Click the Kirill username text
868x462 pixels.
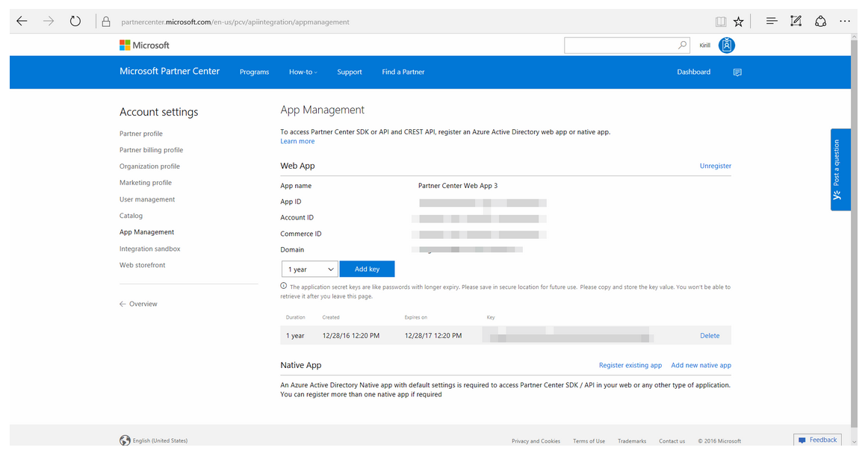(704, 46)
